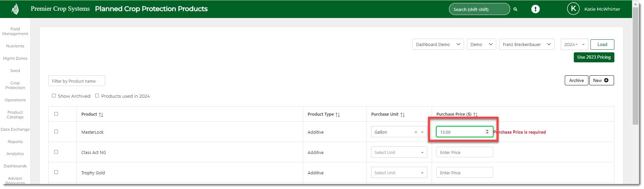Enable the Show Archived checkbox

click(x=54, y=96)
